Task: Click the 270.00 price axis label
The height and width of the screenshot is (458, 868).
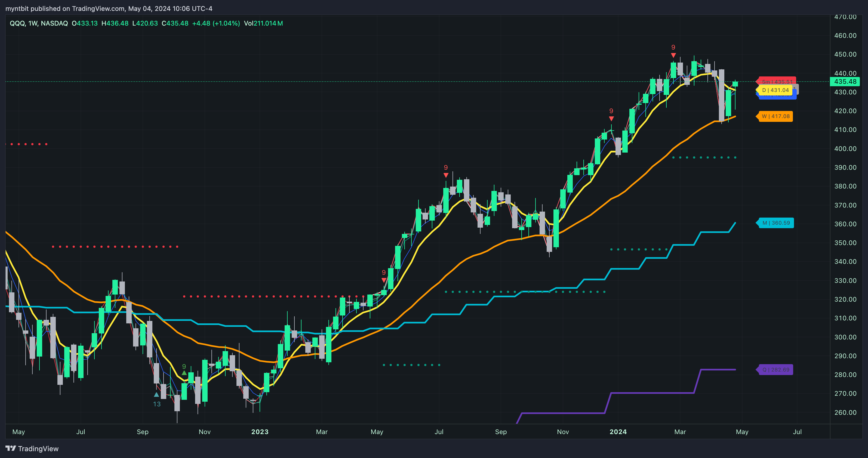Action: click(x=845, y=393)
